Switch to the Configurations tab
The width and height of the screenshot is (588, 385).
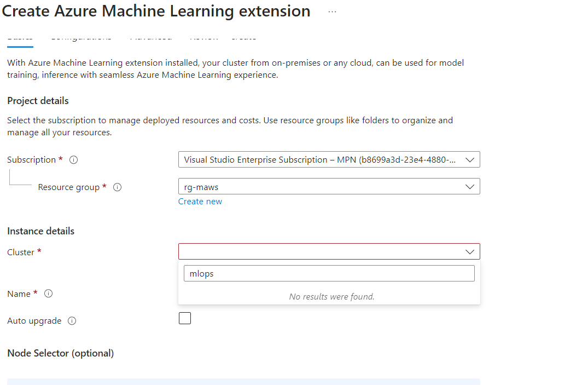[81, 37]
